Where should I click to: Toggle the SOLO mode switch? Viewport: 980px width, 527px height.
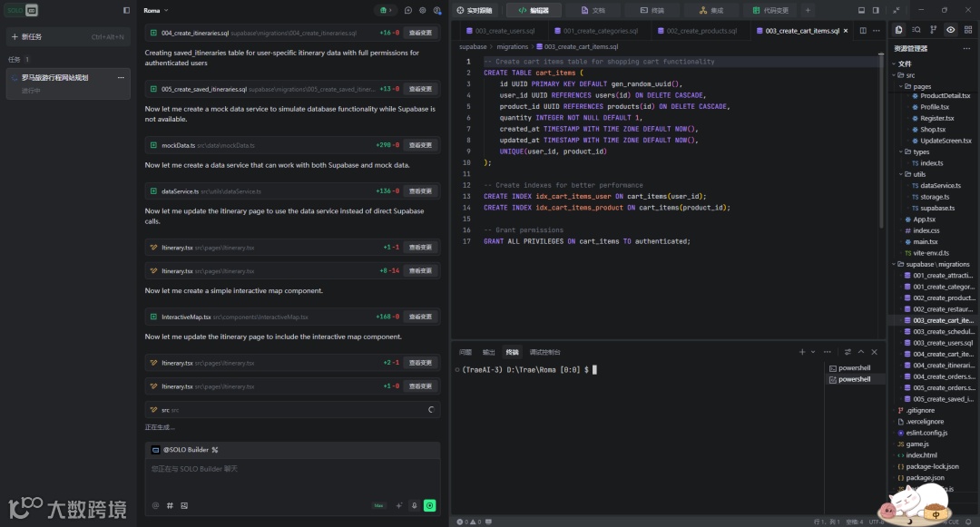tap(23, 10)
